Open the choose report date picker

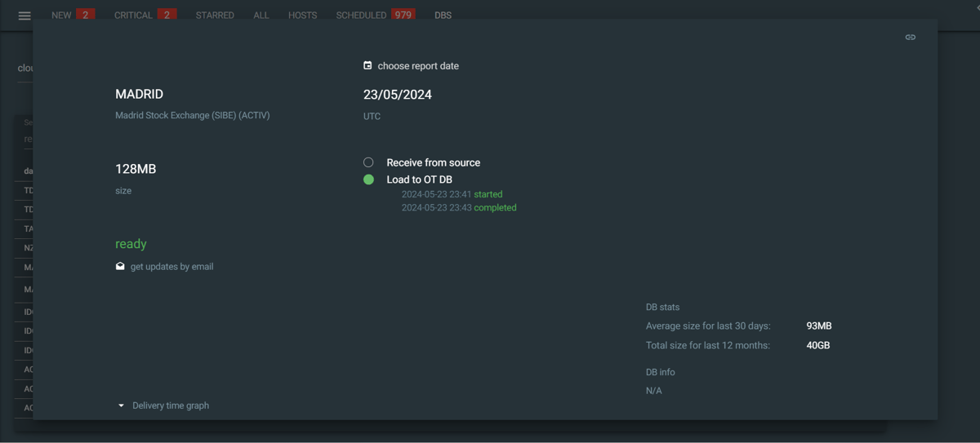point(418,66)
